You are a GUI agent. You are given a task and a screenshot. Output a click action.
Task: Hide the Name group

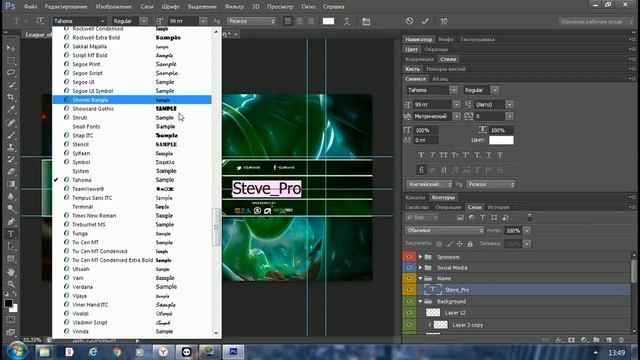(409, 278)
